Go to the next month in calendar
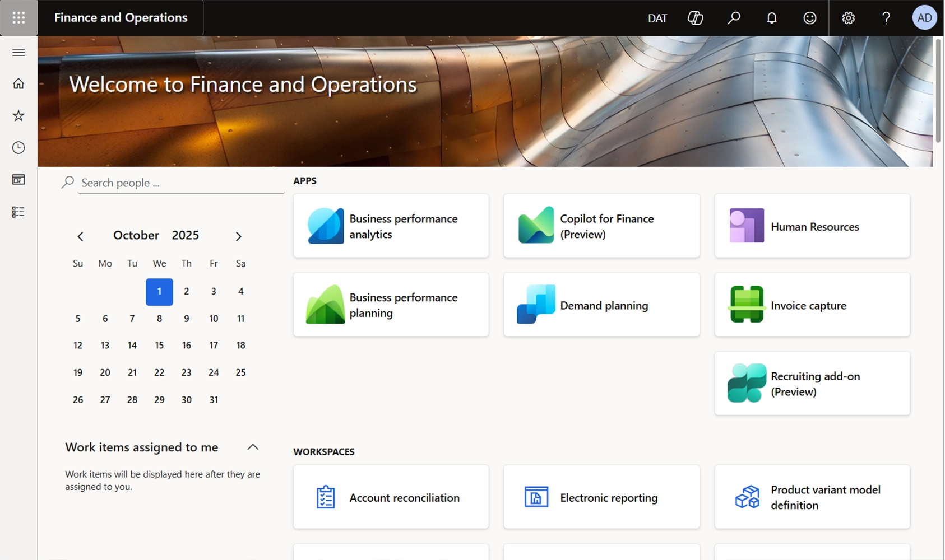Viewport: 945px width, 560px height. click(238, 236)
